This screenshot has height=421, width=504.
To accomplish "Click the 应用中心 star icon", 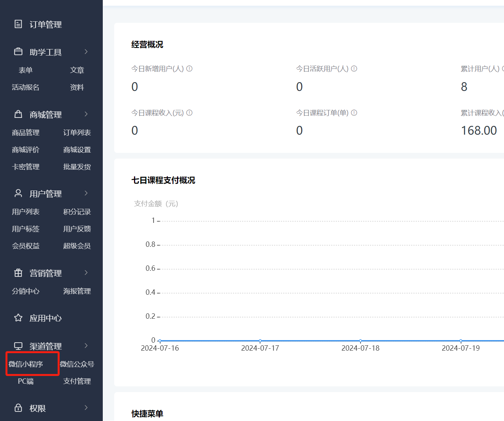I will coord(18,318).
